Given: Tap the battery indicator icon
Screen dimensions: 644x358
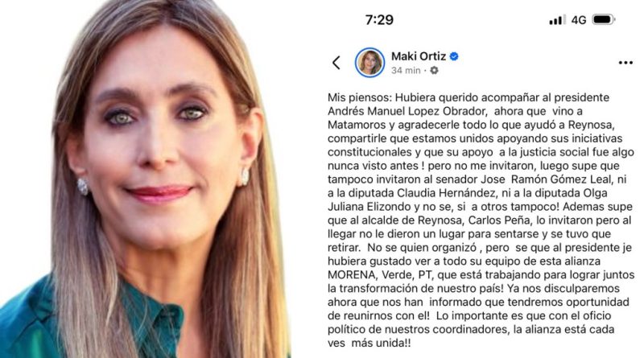Looking at the screenshot, I should pos(603,19).
